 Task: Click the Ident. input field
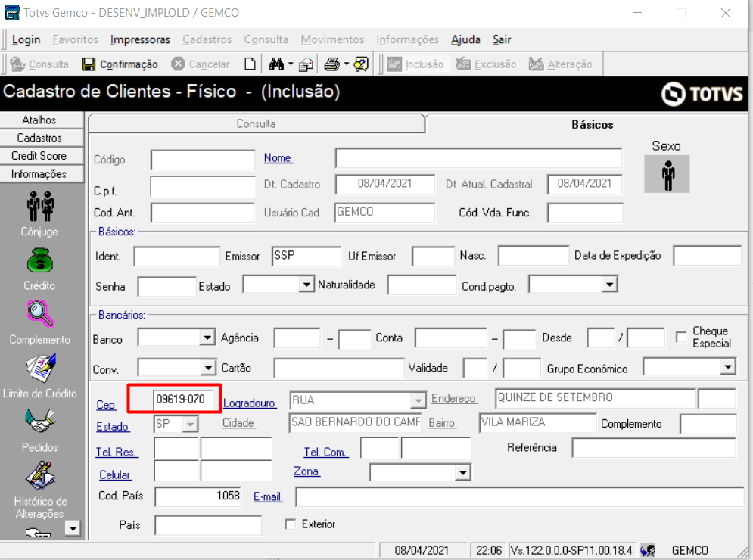click(177, 256)
